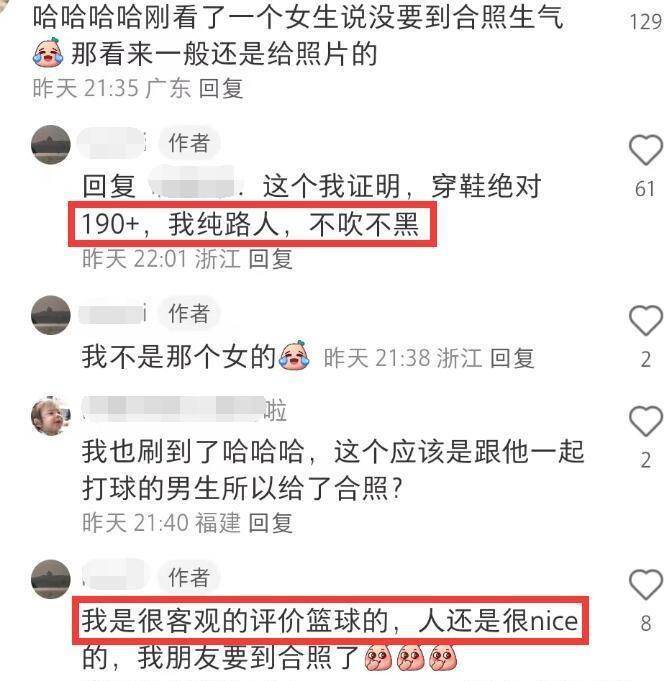
Task: Reply to the 昨天 21:40 福建 comment
Action: click(x=270, y=522)
